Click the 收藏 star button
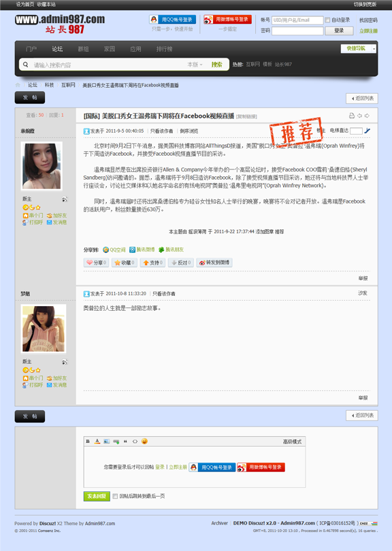 pos(124,263)
